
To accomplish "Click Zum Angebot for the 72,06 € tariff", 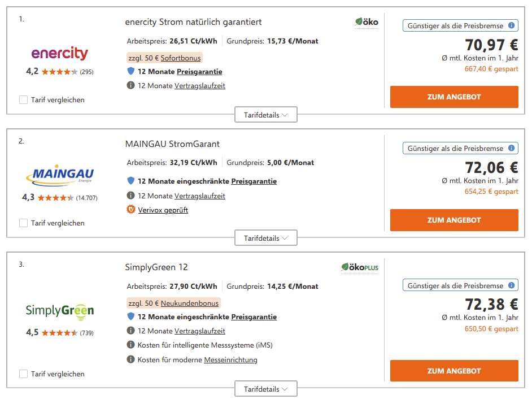I will point(454,220).
